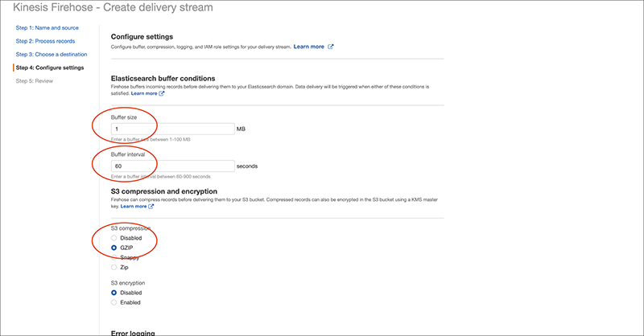The image size is (644, 336).
Task: Click Learn more link for Configure settings
Action: (x=310, y=47)
